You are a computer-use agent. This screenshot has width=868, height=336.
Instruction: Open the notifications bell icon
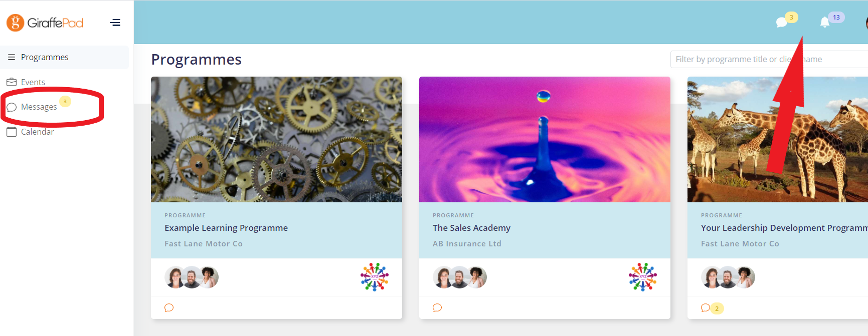tap(825, 22)
